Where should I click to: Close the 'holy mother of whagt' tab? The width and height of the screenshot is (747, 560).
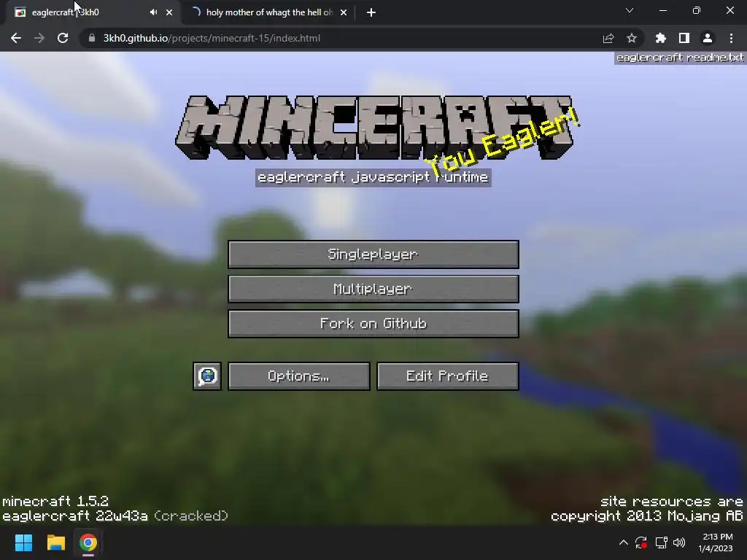click(344, 12)
